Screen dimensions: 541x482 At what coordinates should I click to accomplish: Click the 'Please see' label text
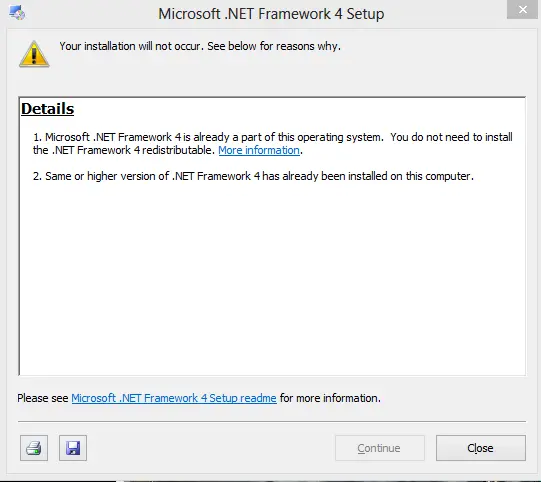pos(43,398)
